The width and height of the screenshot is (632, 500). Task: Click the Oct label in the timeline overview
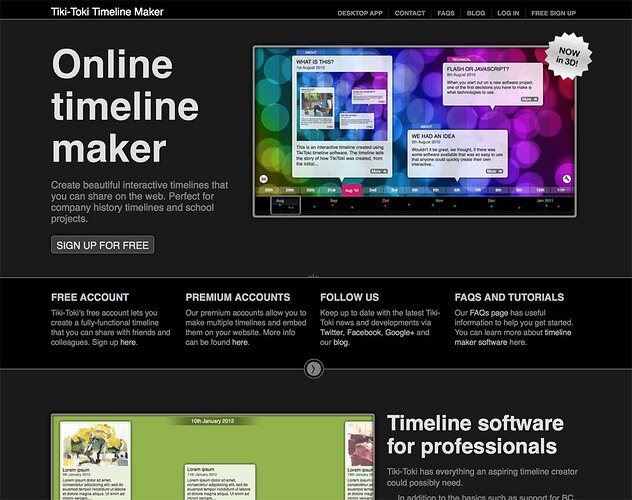click(x=386, y=201)
